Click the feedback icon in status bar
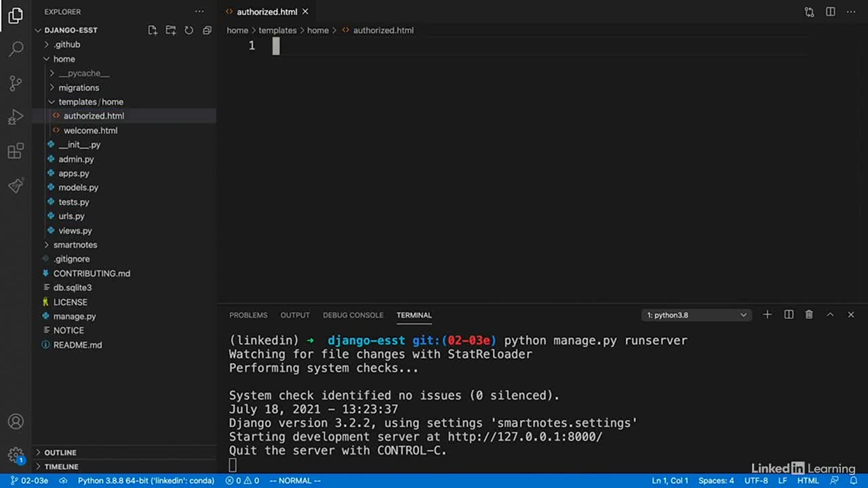 pos(834,481)
